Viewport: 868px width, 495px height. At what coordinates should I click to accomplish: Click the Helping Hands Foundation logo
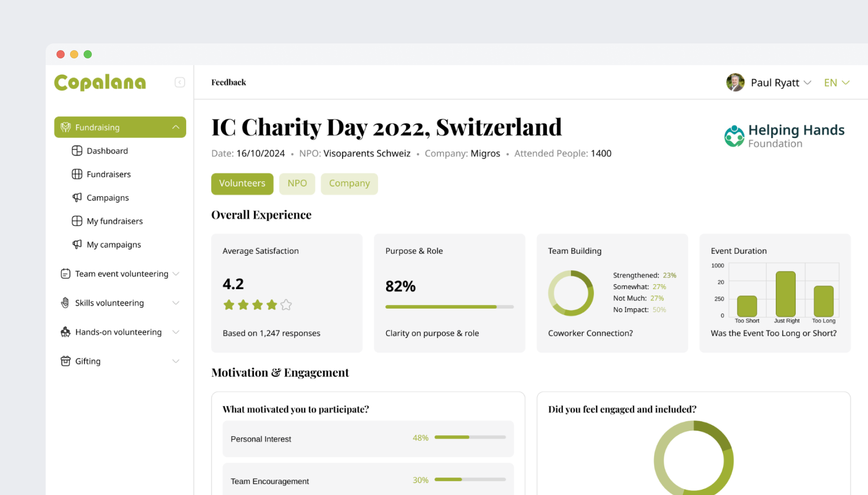pos(784,136)
